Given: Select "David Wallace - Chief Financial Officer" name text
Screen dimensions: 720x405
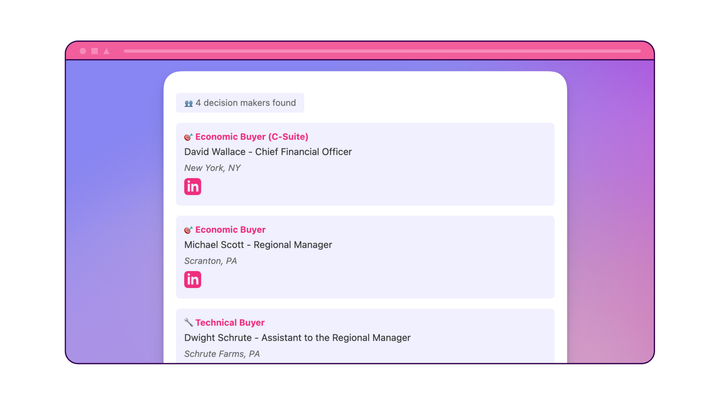Looking at the screenshot, I should tap(268, 152).
